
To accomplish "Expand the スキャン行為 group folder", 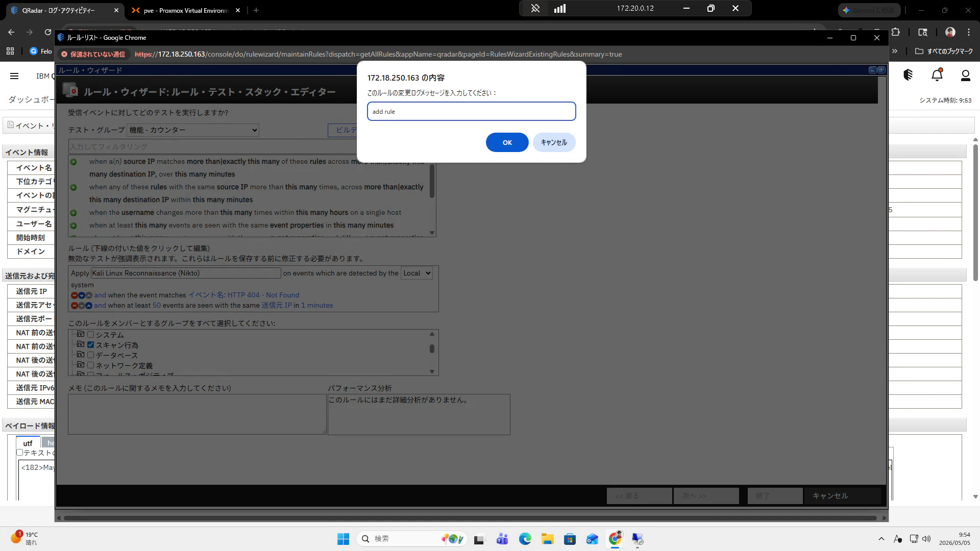I will (x=80, y=344).
